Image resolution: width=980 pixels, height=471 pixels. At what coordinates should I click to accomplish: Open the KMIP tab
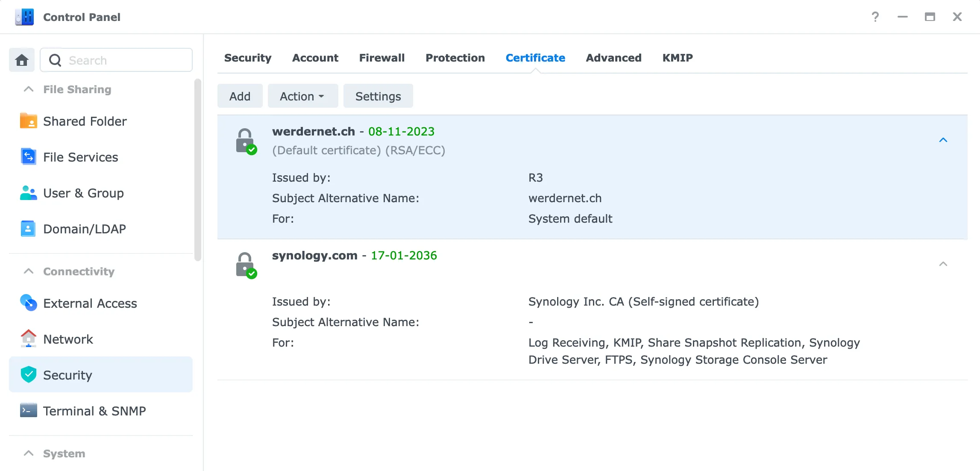678,58
